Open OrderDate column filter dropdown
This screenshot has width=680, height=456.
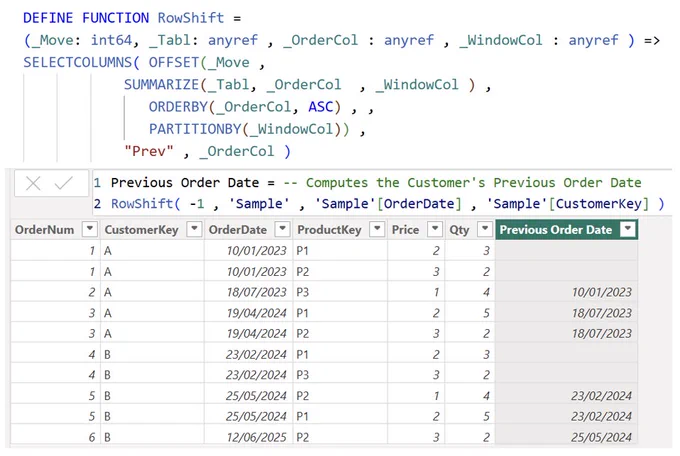[282, 229]
